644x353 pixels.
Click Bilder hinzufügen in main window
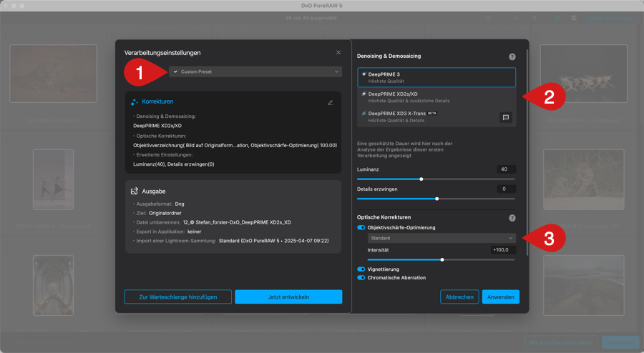(x=612, y=18)
